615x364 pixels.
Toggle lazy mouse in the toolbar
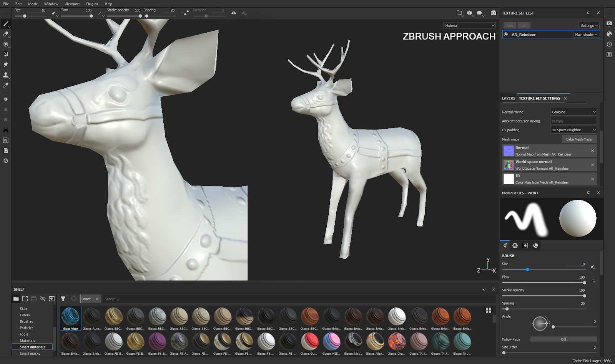click(186, 13)
